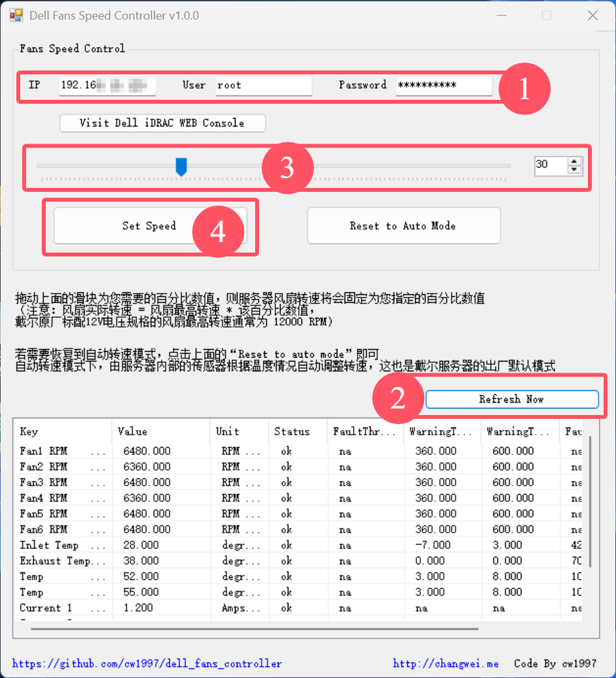Open the changwei.me link
The height and width of the screenshot is (678, 616).
[x=446, y=663]
